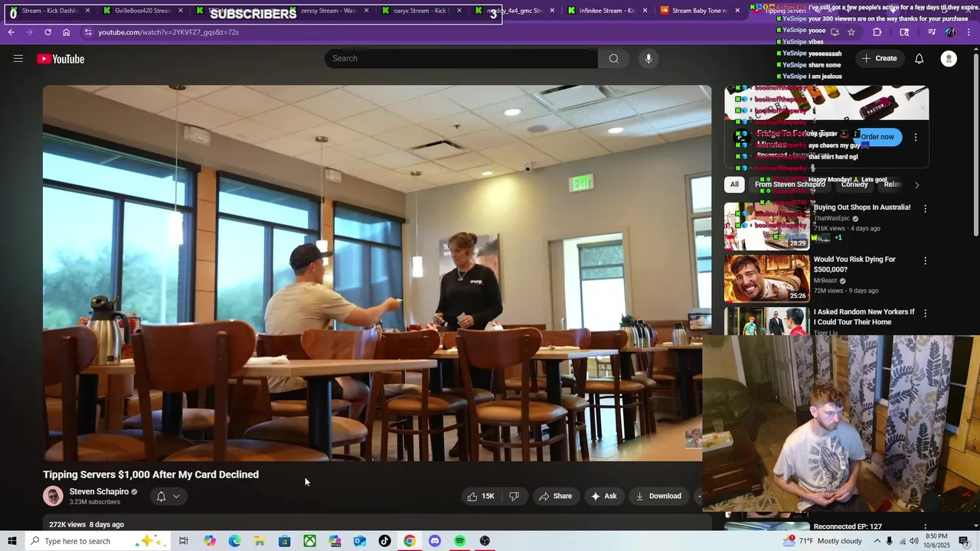Share the Tipping Servers video
Image resolution: width=980 pixels, height=551 pixels.
tap(555, 496)
